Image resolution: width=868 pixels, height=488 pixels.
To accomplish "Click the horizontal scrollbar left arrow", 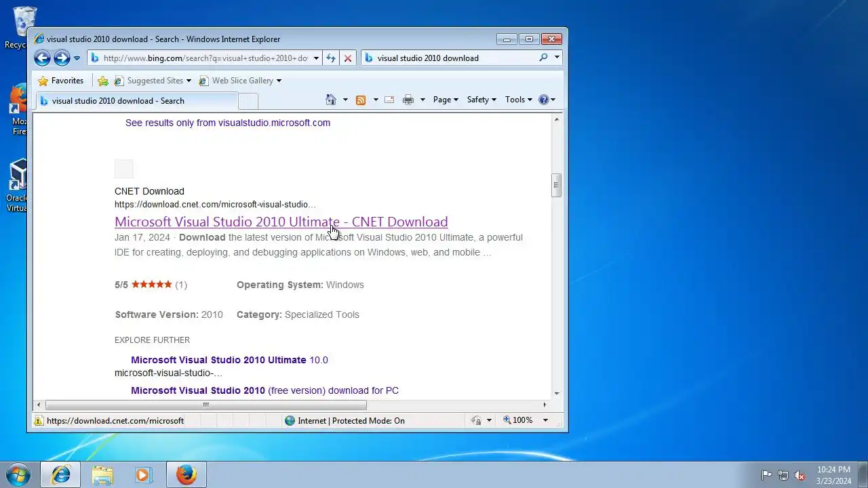I will [x=39, y=405].
